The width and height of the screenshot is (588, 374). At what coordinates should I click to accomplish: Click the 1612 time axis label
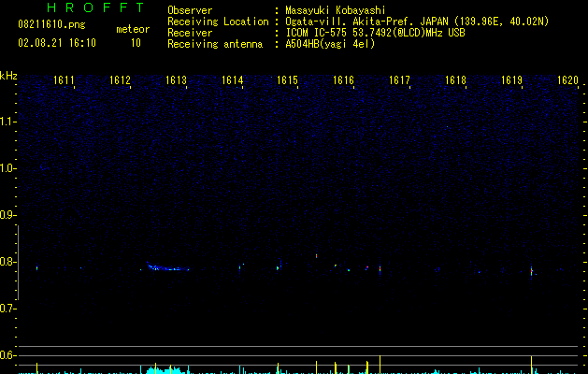(120, 80)
